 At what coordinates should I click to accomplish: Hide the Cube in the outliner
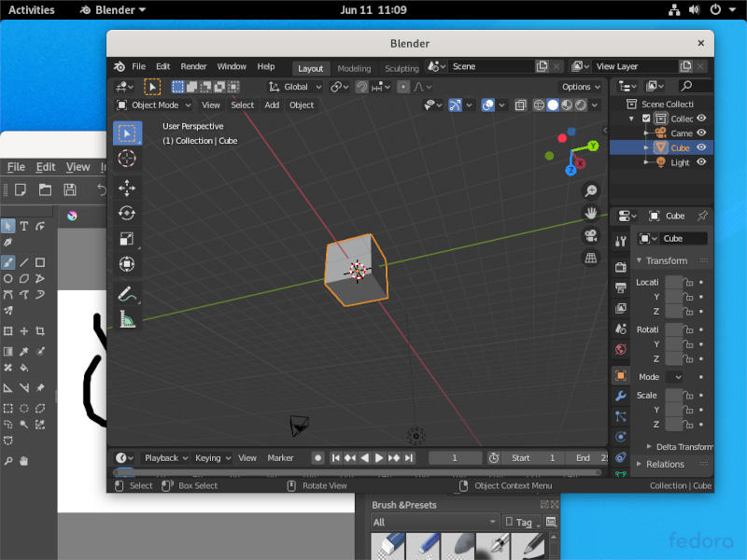click(701, 147)
